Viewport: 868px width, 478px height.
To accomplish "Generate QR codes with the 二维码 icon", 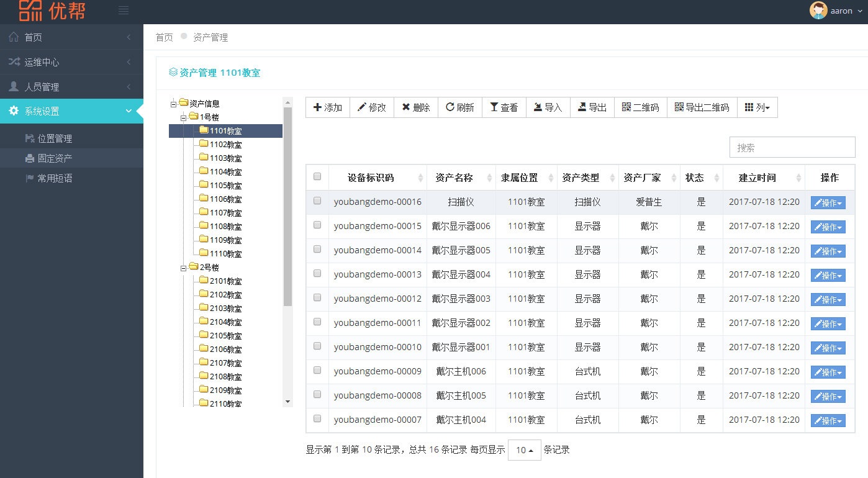I will point(640,107).
